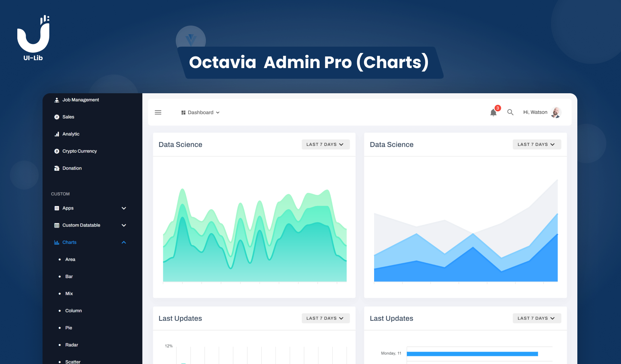Expand the Apps submenu chevron
The image size is (621, 364).
(124, 208)
